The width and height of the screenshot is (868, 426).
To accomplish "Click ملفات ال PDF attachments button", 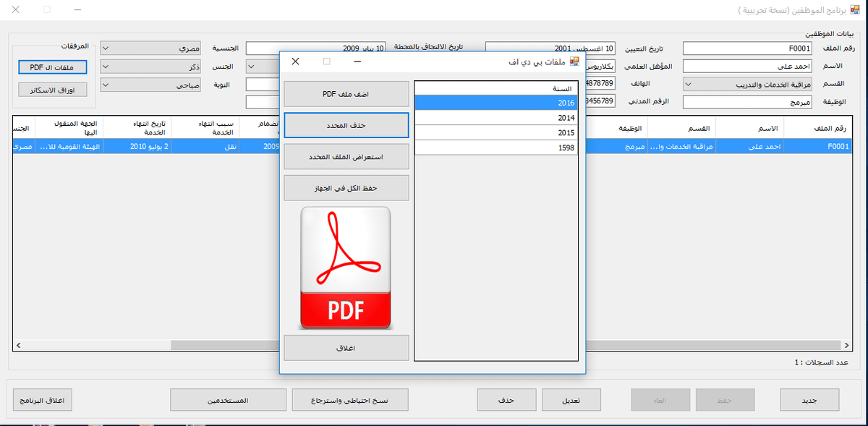I will click(52, 67).
